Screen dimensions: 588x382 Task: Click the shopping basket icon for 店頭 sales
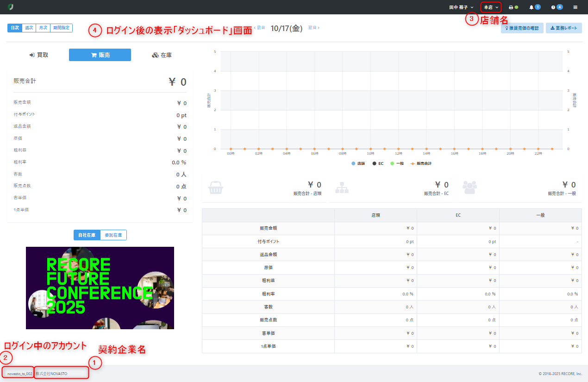215,188
